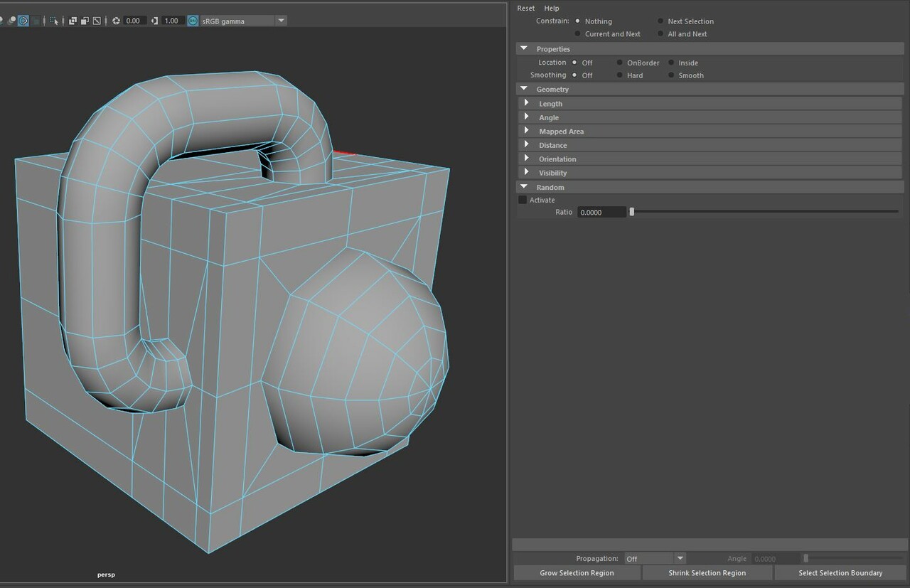910x588 pixels.
Task: Open the Reset menu
Action: pyautogui.click(x=526, y=8)
